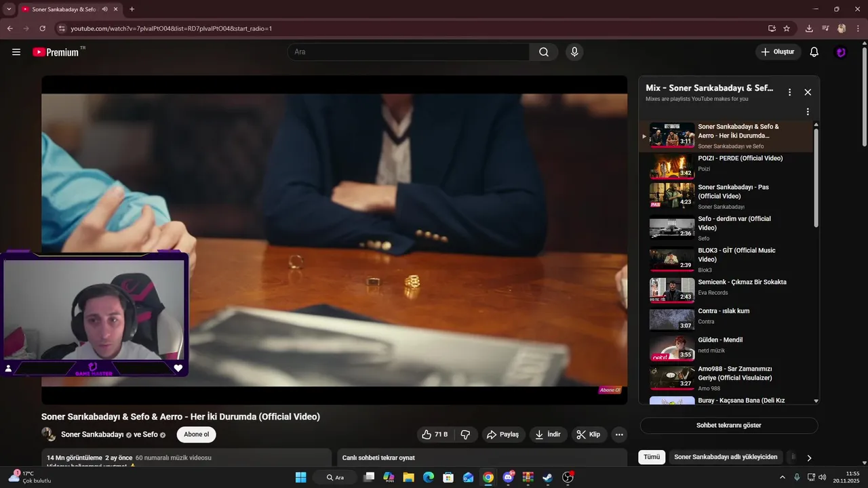Share the video via Paylaş
The width and height of the screenshot is (868, 488).
[x=503, y=434]
